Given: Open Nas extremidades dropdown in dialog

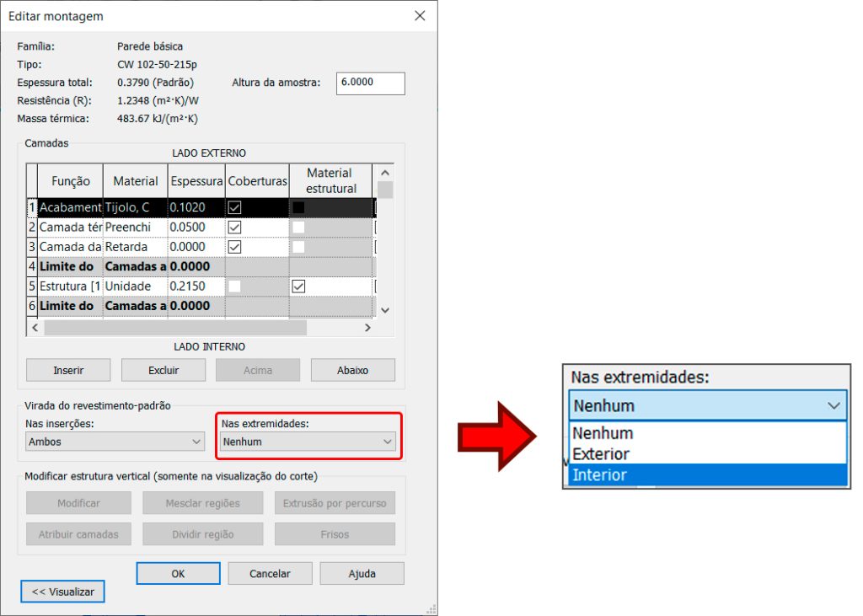Looking at the screenshot, I should 308,442.
